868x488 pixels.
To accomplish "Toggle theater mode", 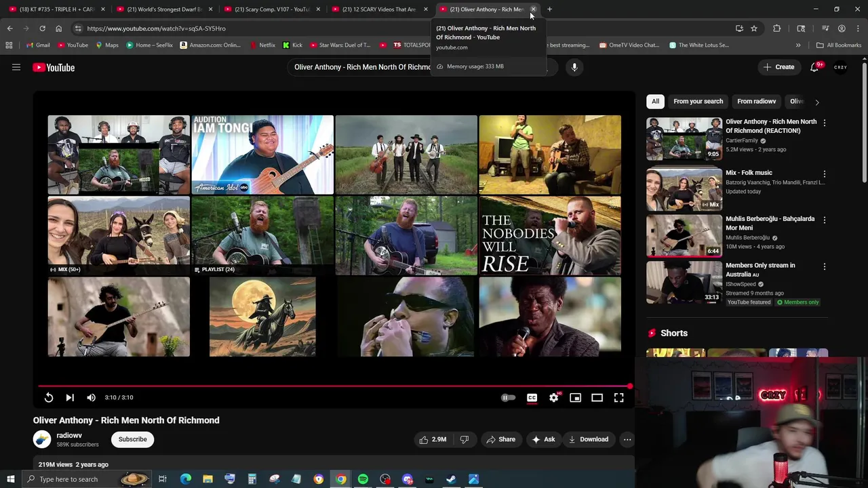I will pyautogui.click(x=597, y=398).
